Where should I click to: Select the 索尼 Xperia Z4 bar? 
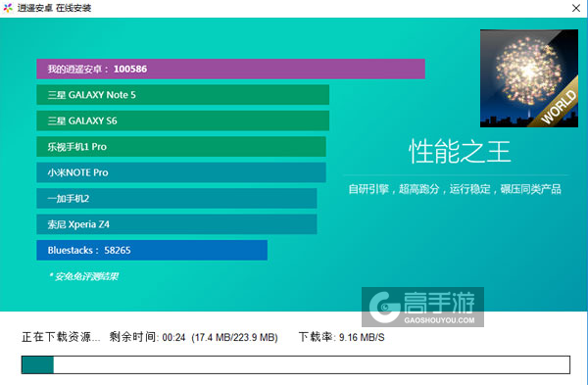(x=176, y=224)
